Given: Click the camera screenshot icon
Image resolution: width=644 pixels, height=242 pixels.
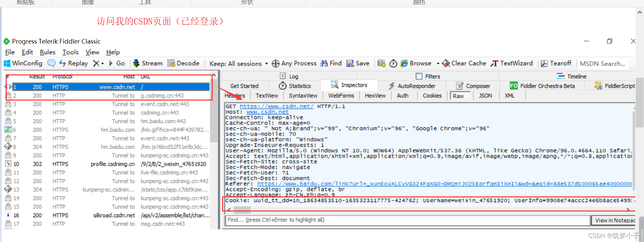Looking at the screenshot, I should (x=381, y=63).
